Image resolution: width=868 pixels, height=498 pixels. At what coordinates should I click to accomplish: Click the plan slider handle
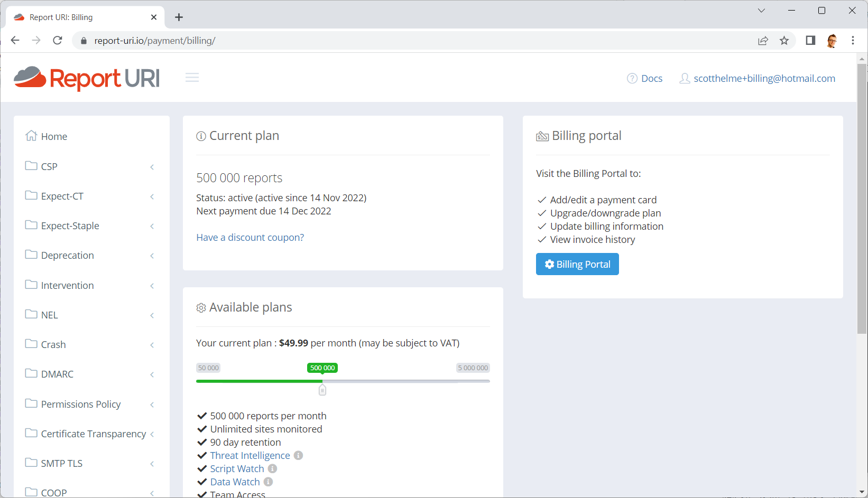pyautogui.click(x=322, y=390)
